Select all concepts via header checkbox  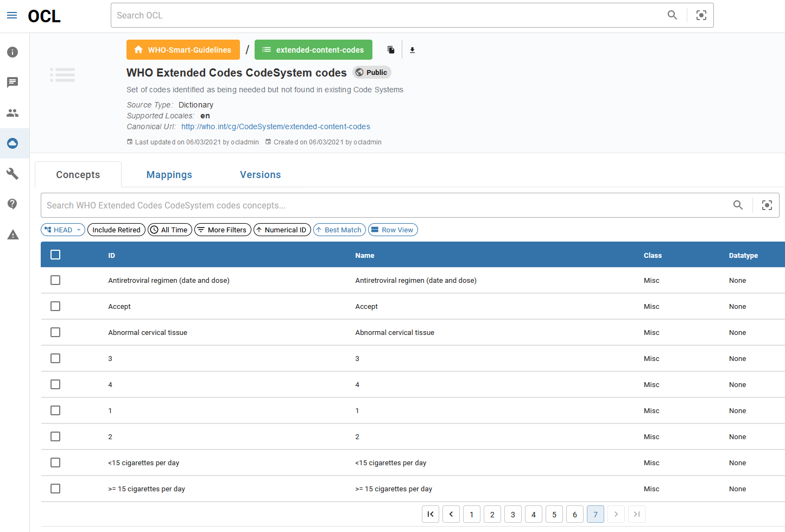[x=55, y=254]
